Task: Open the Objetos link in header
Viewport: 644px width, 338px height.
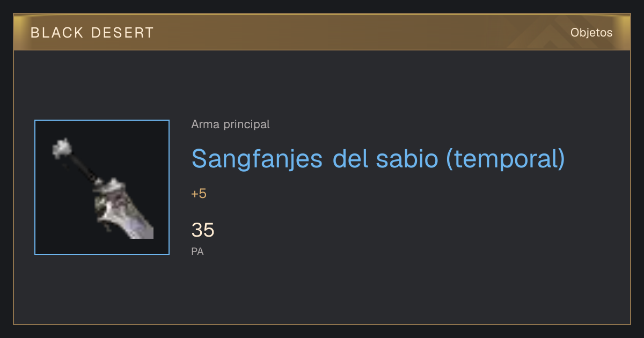Action: (591, 33)
